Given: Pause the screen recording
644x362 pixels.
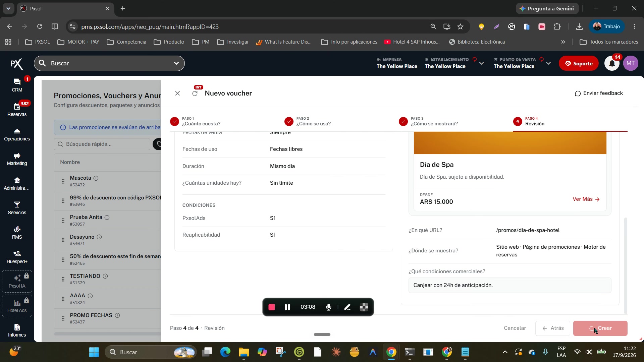Looking at the screenshot, I should pyautogui.click(x=287, y=307).
